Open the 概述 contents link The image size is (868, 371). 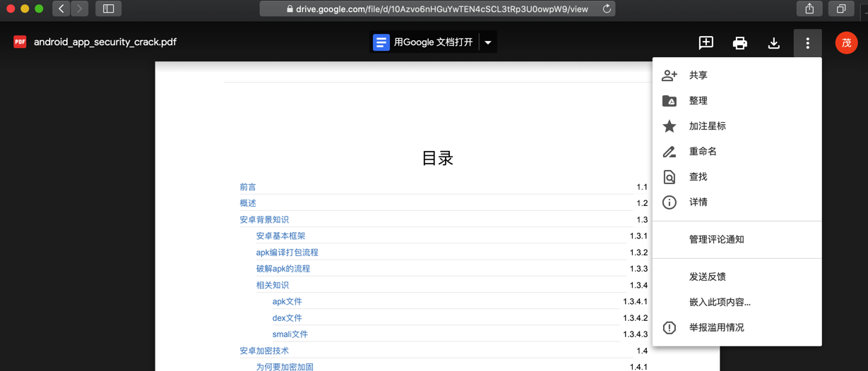coord(248,203)
